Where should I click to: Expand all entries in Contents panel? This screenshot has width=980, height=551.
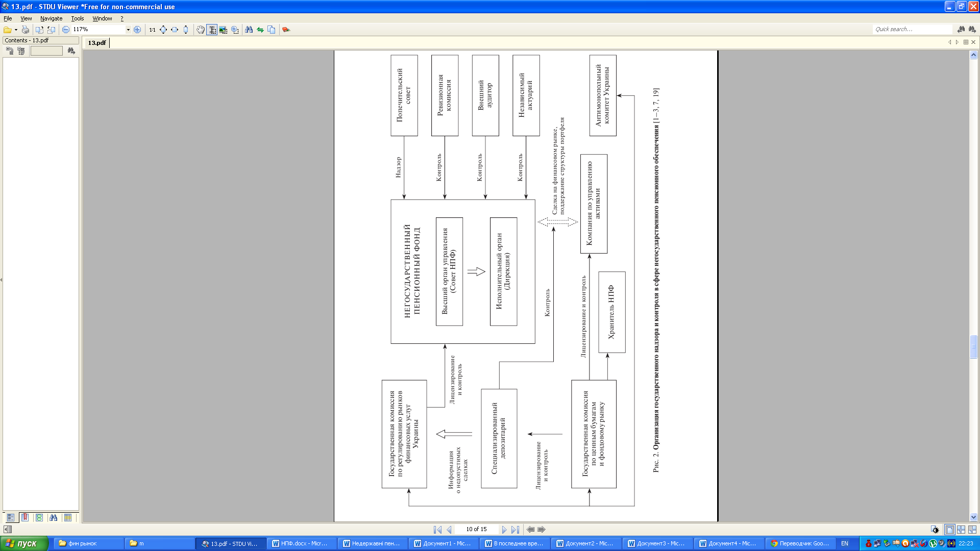tap(10, 51)
